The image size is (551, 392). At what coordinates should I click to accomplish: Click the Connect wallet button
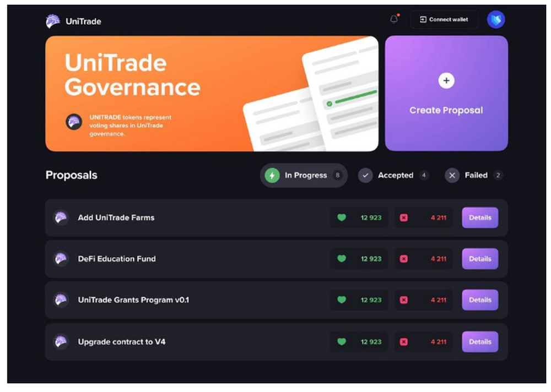click(444, 19)
